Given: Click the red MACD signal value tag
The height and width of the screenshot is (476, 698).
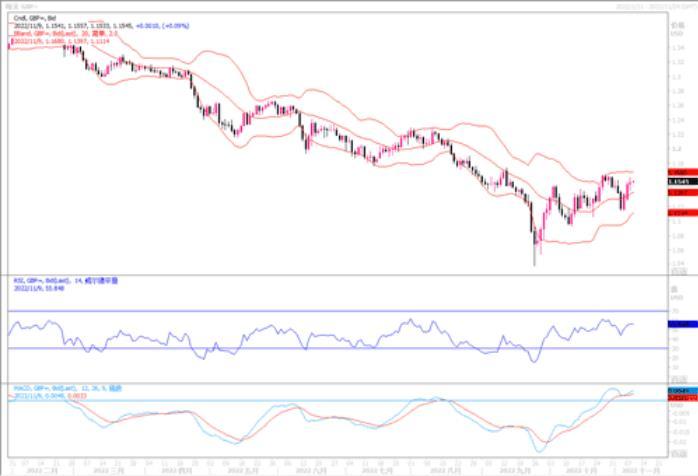Looking at the screenshot, I should (x=677, y=396).
